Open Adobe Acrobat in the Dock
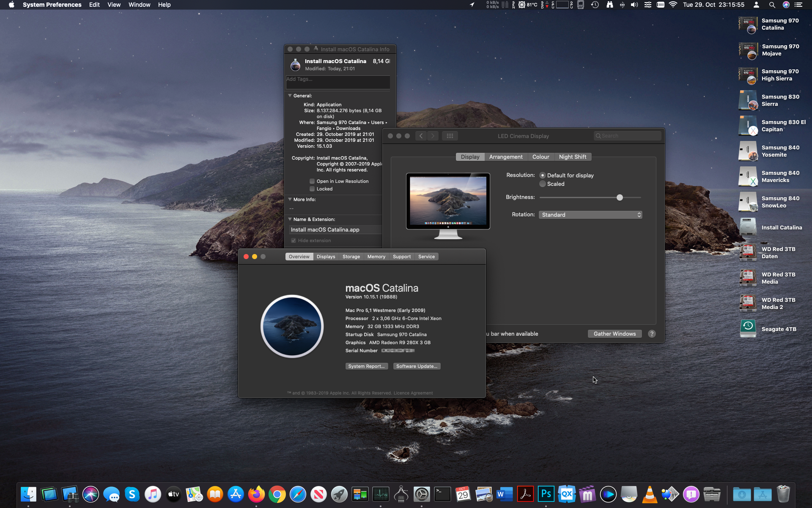 click(x=525, y=494)
